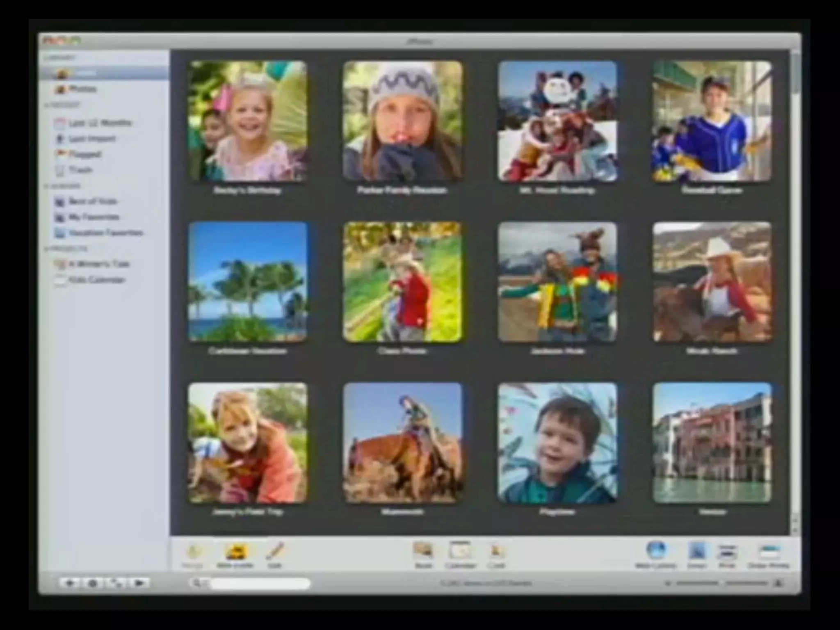Click the Print toolbar icon
Viewport: 840px width, 630px height.
(x=726, y=552)
